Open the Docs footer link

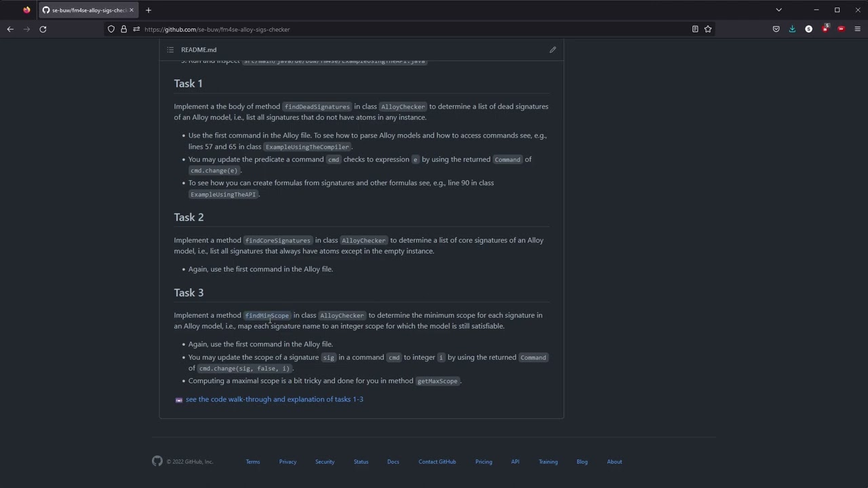[393, 462]
